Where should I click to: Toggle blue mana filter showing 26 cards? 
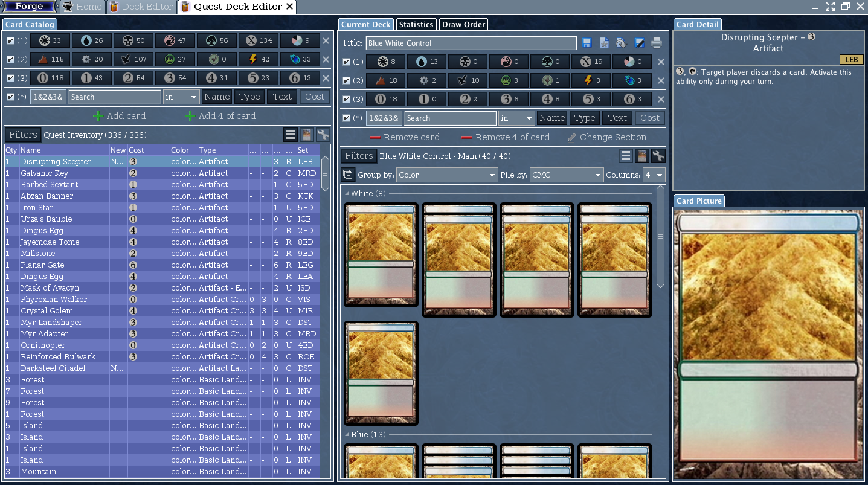coord(91,41)
